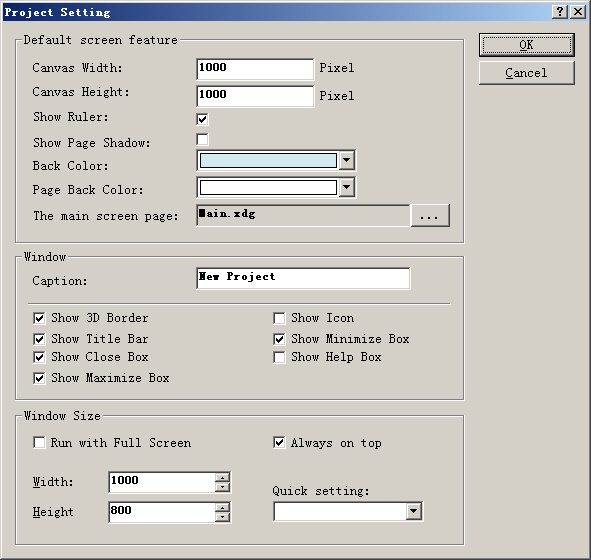The image size is (591, 560).
Task: Click the Show Minimize Box label
Action: click(x=350, y=339)
